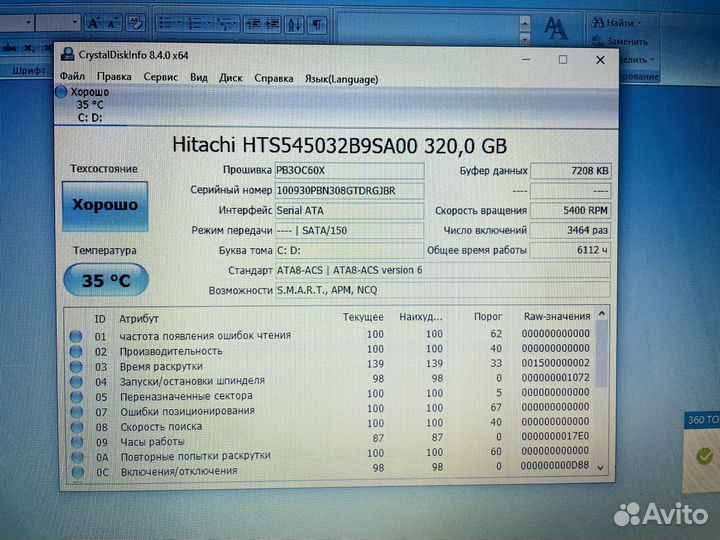Click the serial number field 100930PBN308GTDRGJBR
The height and width of the screenshot is (540, 720).
[349, 191]
